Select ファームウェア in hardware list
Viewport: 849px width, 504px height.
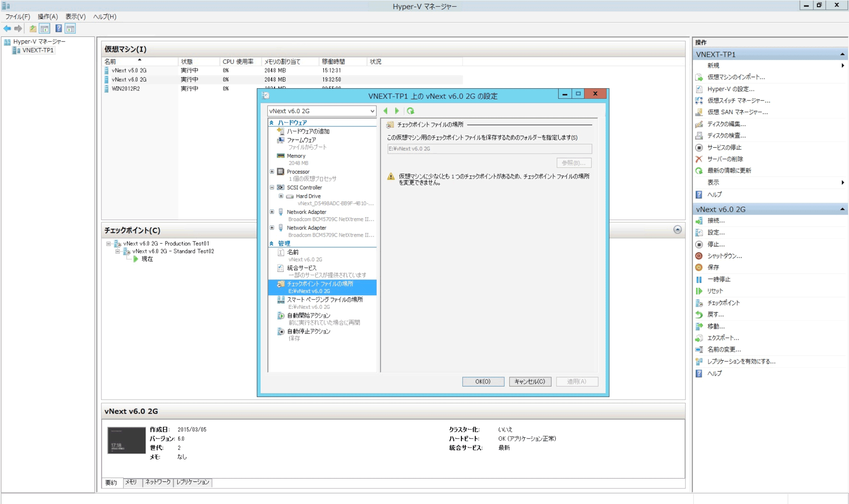301,140
